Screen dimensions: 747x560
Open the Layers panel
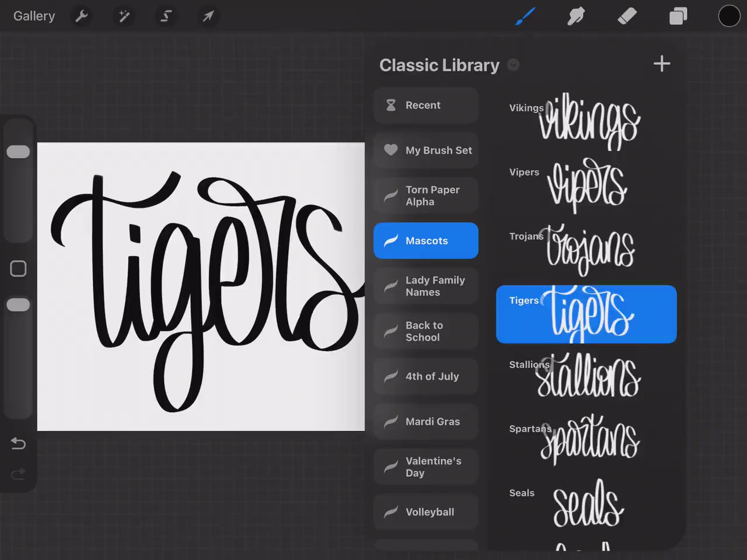click(678, 16)
